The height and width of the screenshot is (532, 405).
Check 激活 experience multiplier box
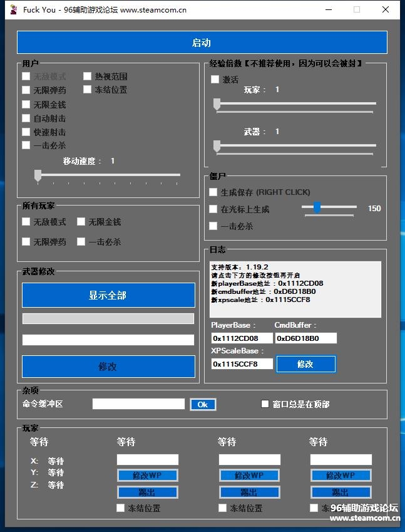(215, 79)
